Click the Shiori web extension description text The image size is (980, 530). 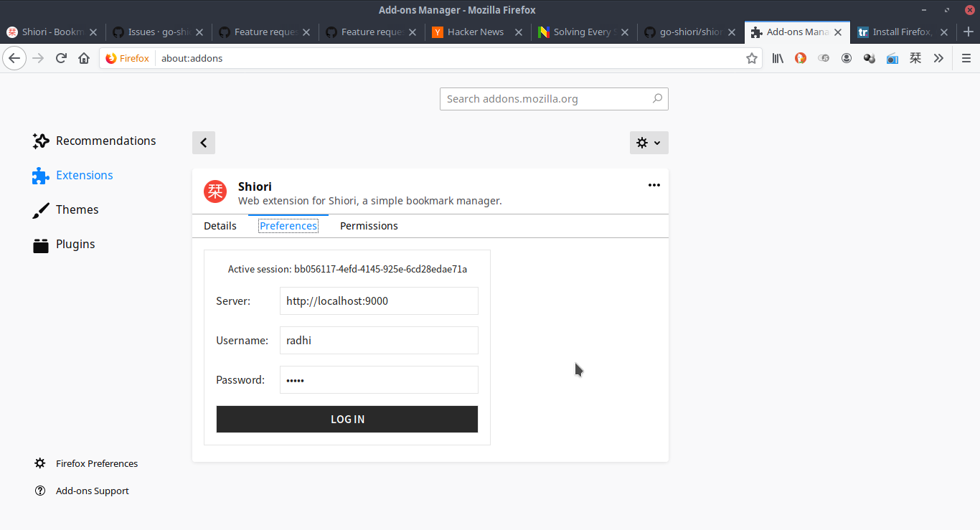coord(370,201)
